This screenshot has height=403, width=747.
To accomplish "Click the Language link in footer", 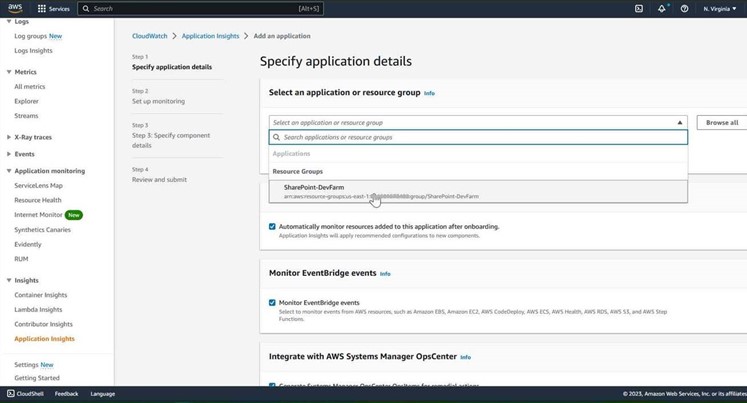I will pyautogui.click(x=102, y=394).
